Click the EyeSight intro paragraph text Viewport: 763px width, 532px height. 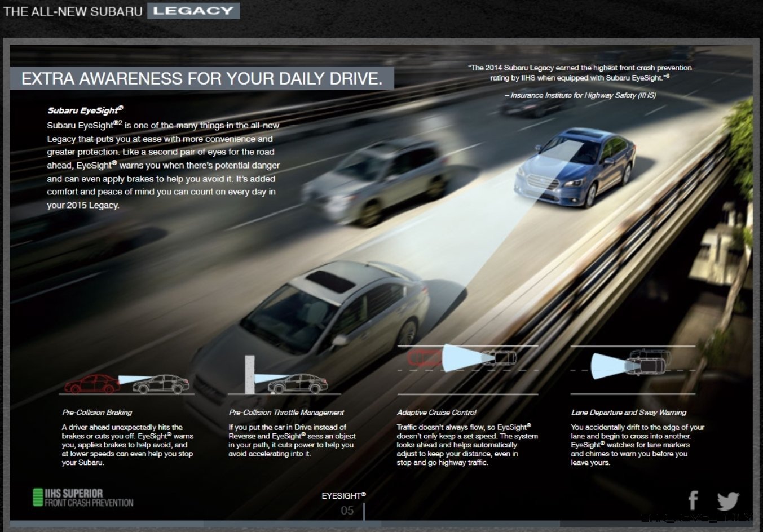tap(164, 165)
